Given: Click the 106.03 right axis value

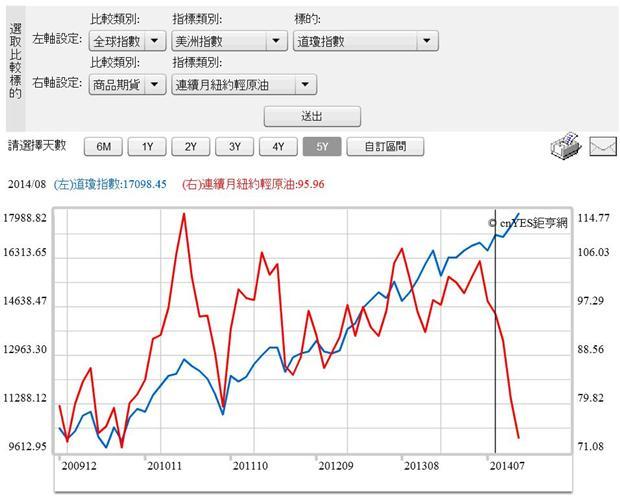Looking at the screenshot, I should tap(594, 252).
